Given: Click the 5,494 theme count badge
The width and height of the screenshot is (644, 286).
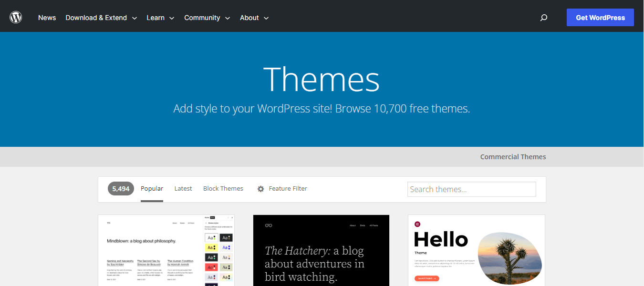Looking at the screenshot, I should tap(121, 189).
